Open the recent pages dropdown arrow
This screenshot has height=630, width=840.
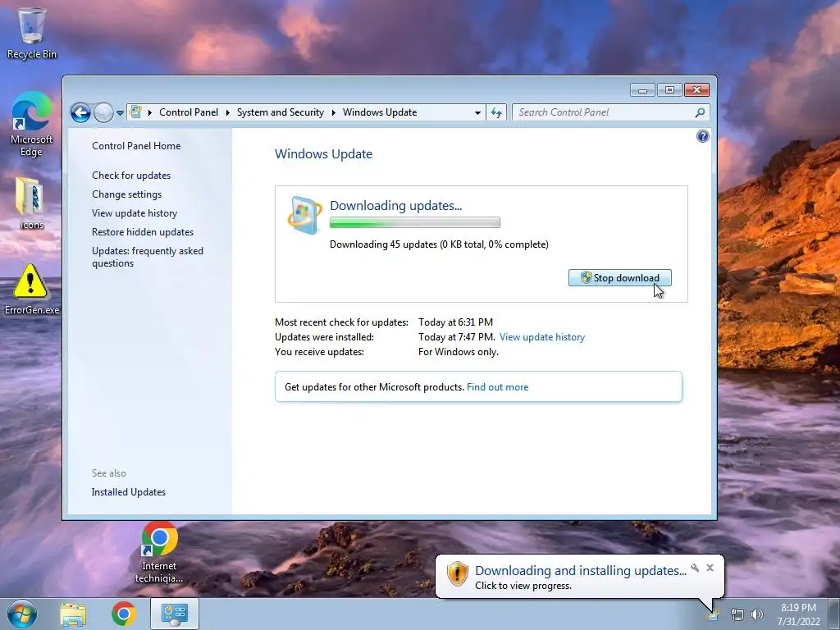click(x=120, y=113)
